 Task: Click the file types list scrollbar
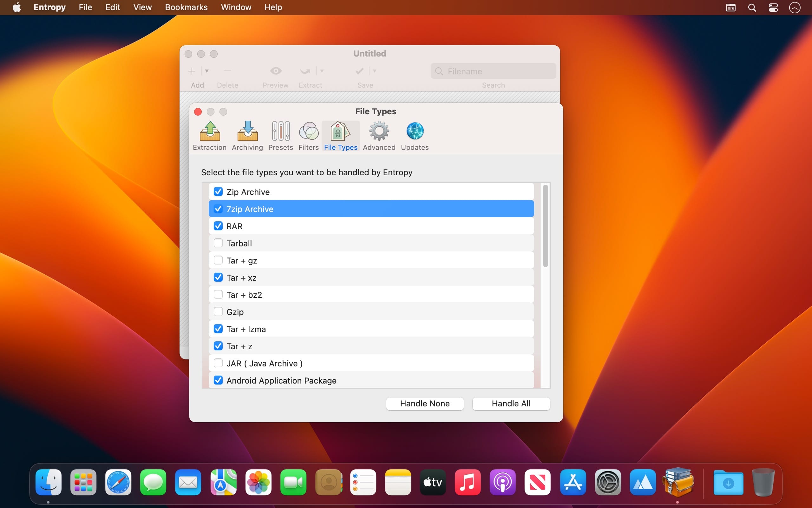tap(546, 226)
